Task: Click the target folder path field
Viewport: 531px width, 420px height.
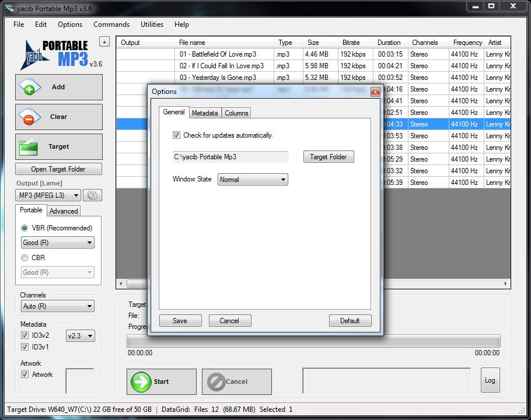Action: click(x=230, y=157)
